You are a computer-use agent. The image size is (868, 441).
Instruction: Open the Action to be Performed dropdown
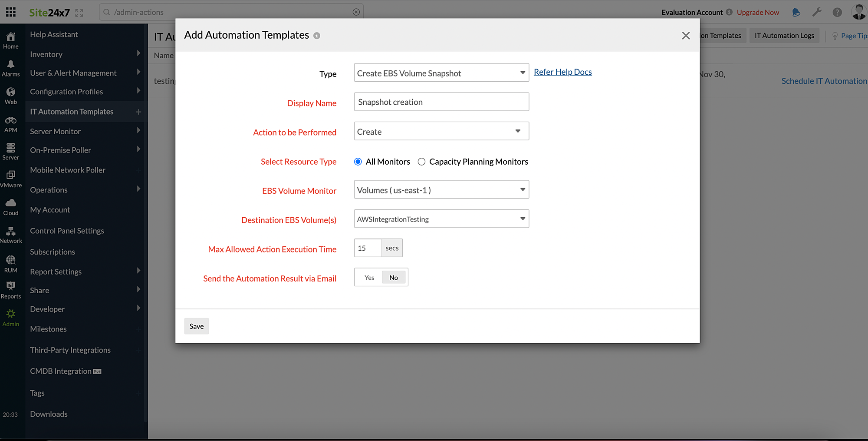point(441,131)
